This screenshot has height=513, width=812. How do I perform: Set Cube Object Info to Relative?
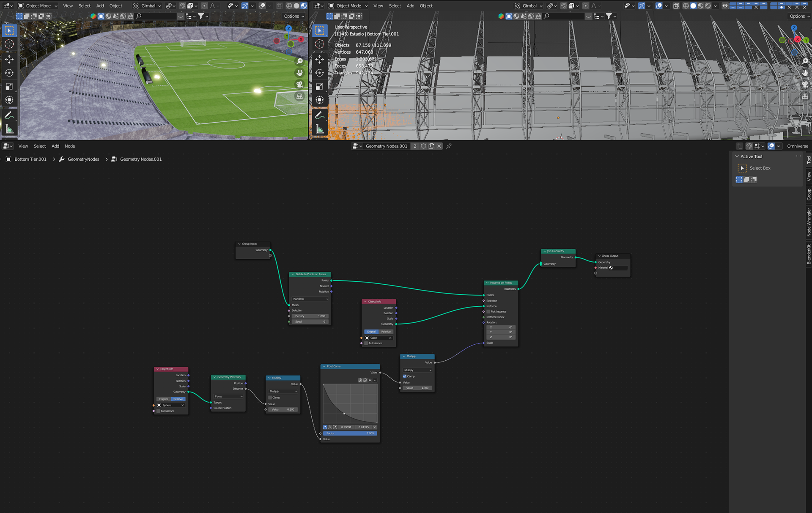click(x=386, y=332)
